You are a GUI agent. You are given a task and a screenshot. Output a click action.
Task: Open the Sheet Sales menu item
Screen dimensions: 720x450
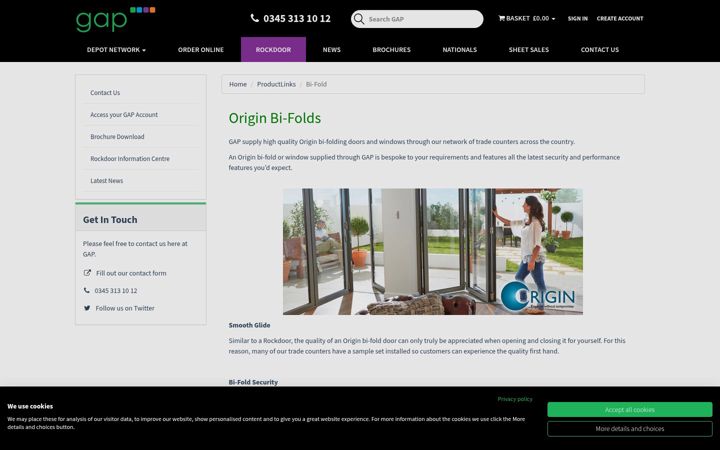point(529,50)
